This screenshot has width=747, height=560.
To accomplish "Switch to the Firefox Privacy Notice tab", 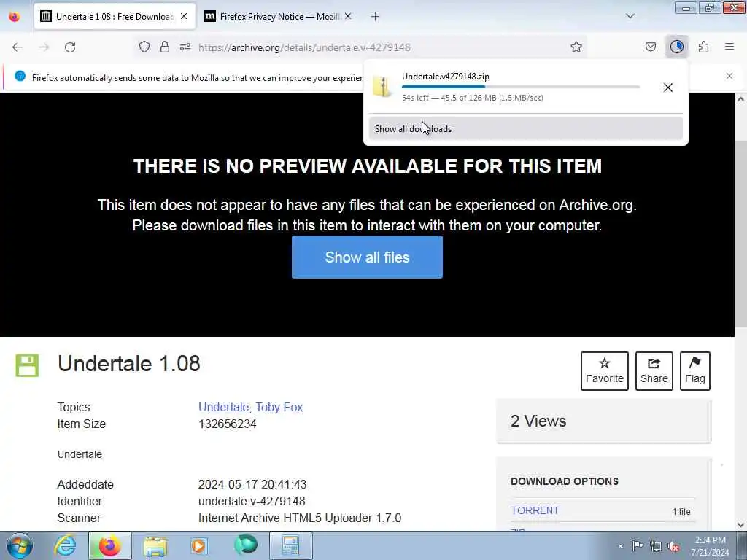I will coord(278,17).
